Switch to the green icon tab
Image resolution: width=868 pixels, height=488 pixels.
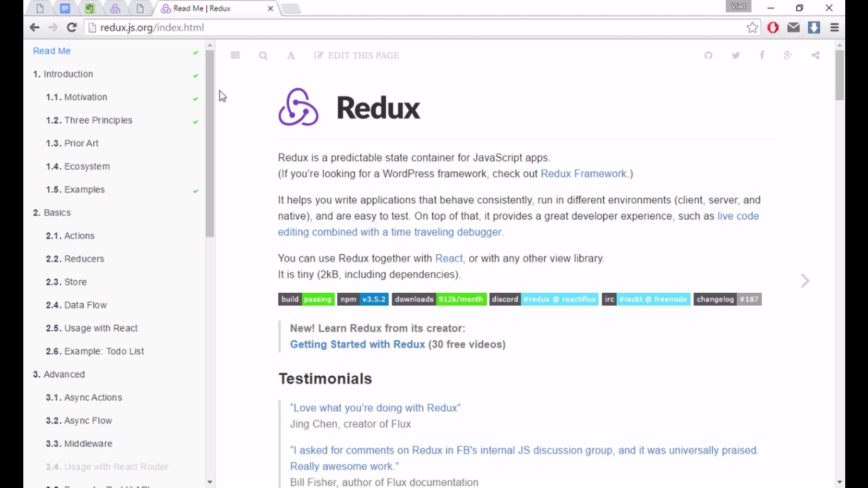click(90, 8)
